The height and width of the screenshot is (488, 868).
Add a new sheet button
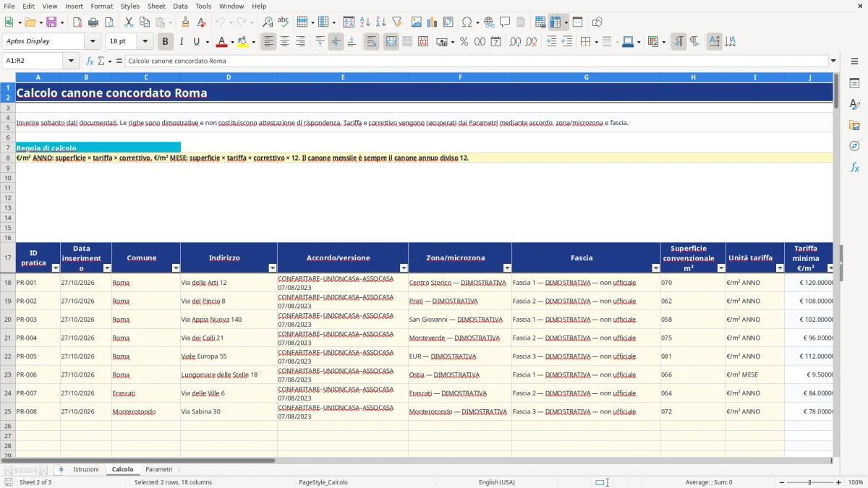pyautogui.click(x=61, y=469)
